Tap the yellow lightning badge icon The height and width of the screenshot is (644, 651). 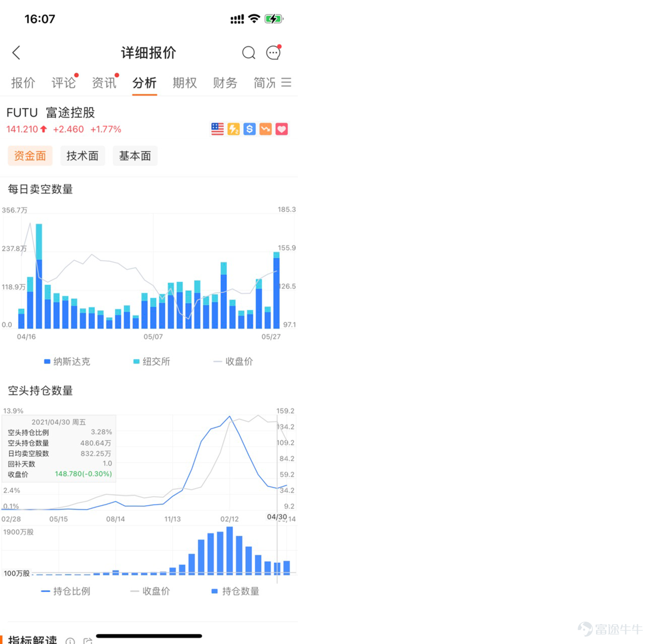point(234,129)
